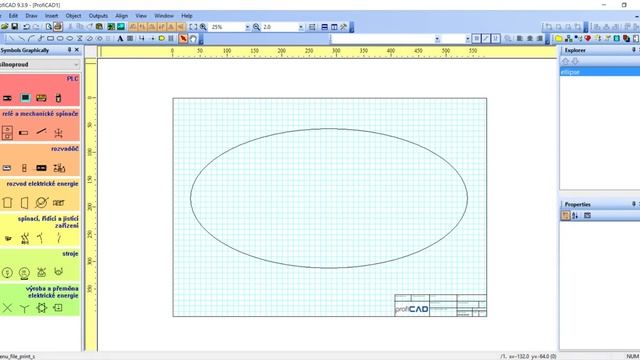The image size is (640, 360).
Task: Open the Edit menu
Action: click(13, 16)
